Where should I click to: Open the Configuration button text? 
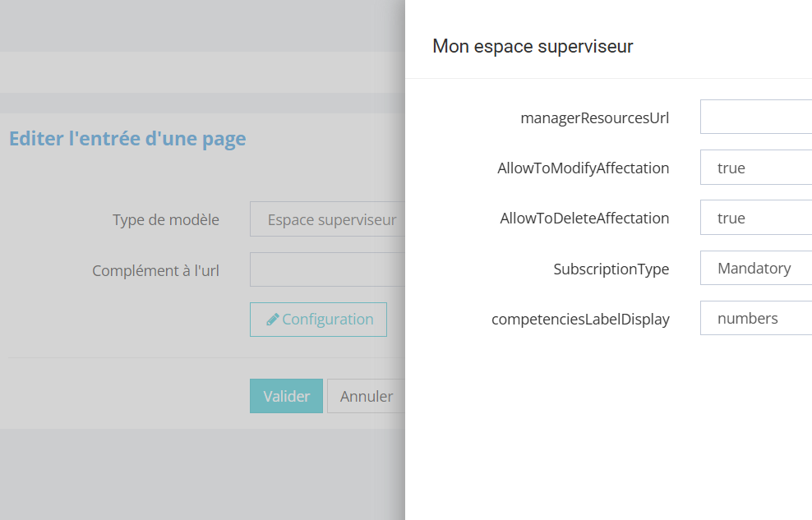click(327, 320)
